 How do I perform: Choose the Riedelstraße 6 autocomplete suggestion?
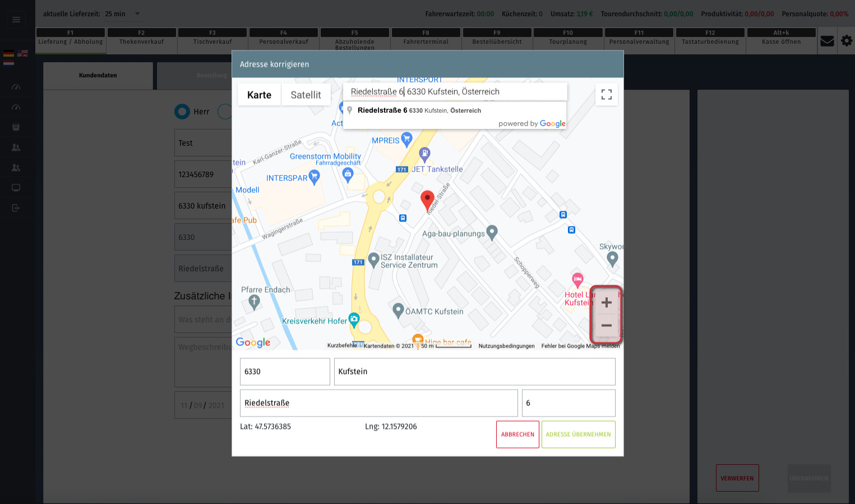(x=455, y=110)
